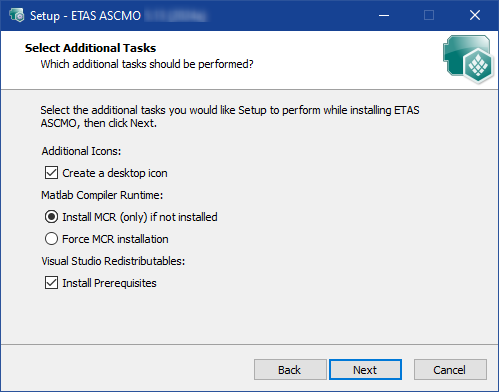Click the 'Select Additional Tasks' heading

coord(90,48)
